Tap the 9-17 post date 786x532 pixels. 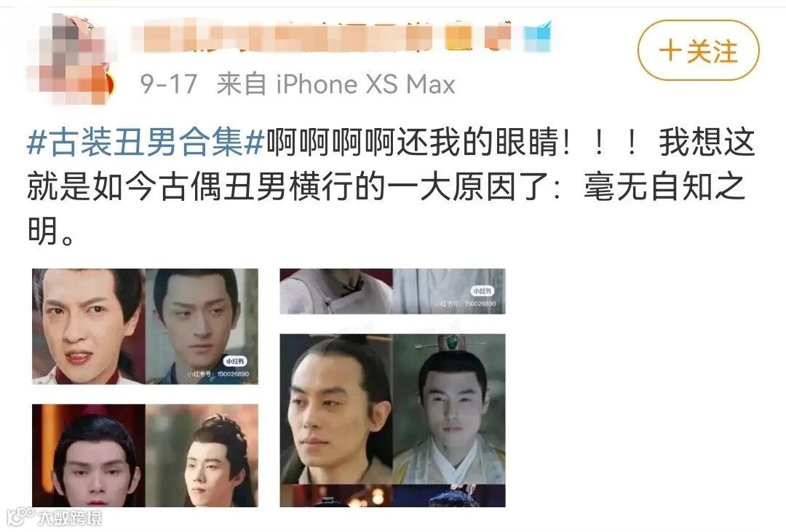pos(168,84)
